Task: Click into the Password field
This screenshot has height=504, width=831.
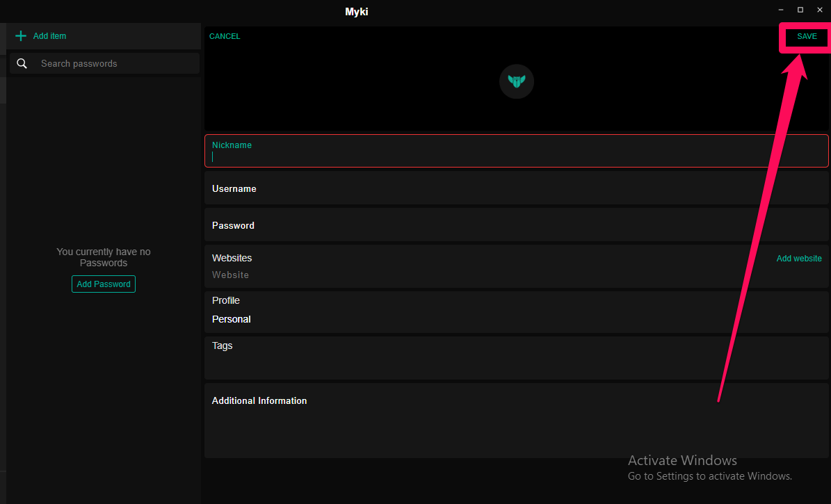Action: (517, 225)
